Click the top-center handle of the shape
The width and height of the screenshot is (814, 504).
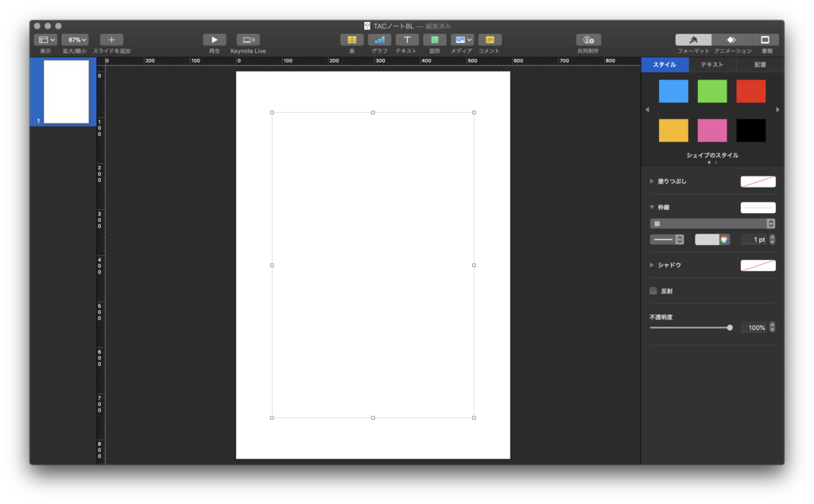[373, 112]
